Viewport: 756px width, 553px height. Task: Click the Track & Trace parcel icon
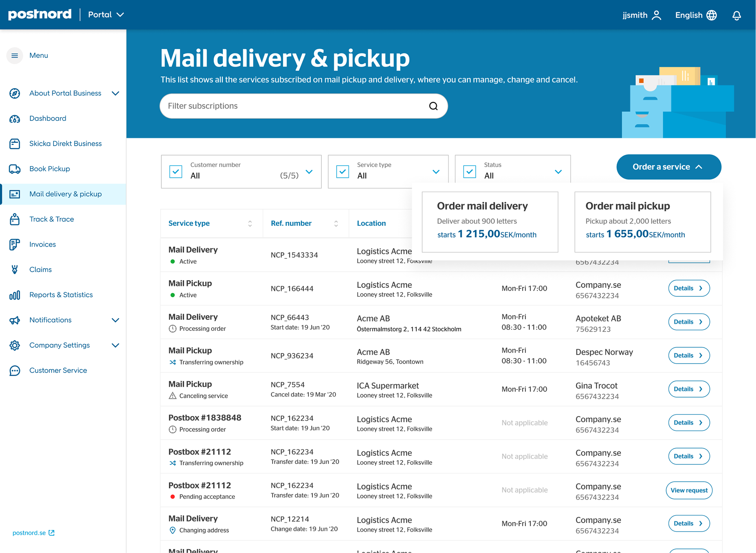pyautogui.click(x=15, y=219)
